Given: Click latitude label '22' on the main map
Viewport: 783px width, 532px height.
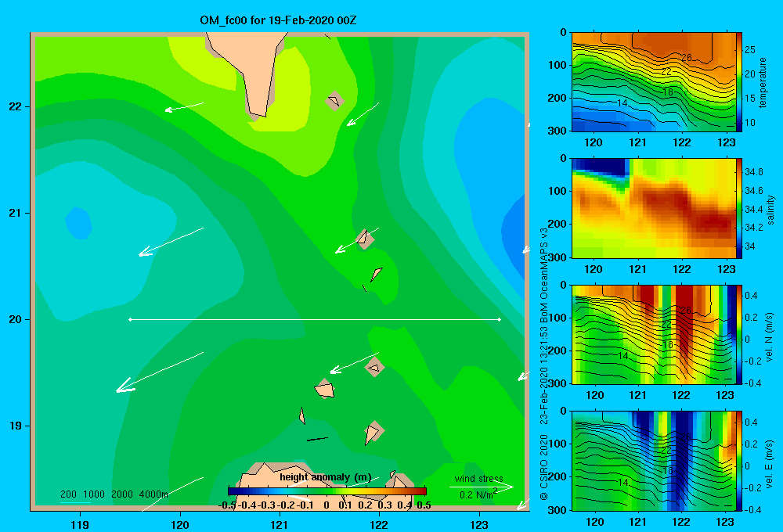Looking at the screenshot, I should pyautogui.click(x=15, y=107).
